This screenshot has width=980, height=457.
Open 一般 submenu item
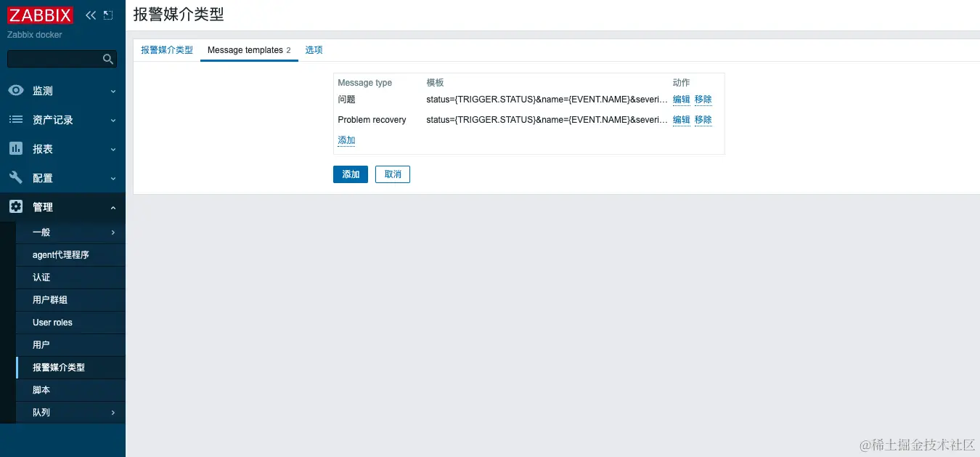click(70, 232)
